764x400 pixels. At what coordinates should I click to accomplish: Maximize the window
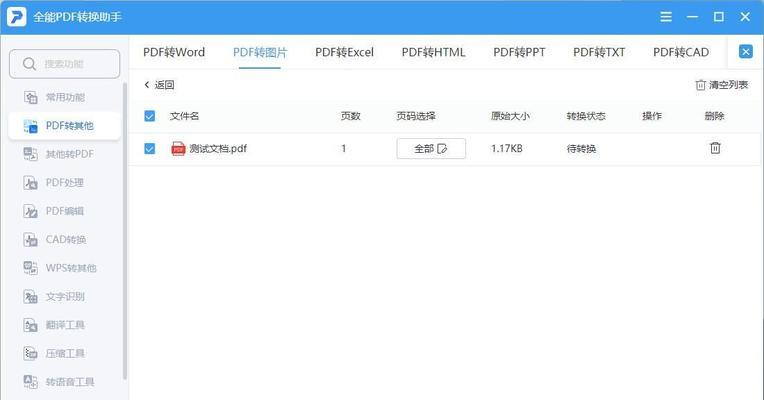click(719, 17)
